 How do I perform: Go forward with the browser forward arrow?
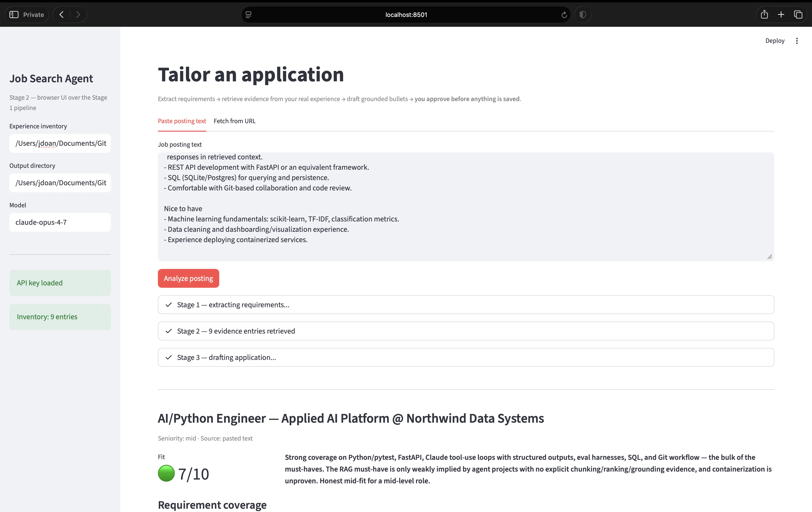pyautogui.click(x=78, y=15)
